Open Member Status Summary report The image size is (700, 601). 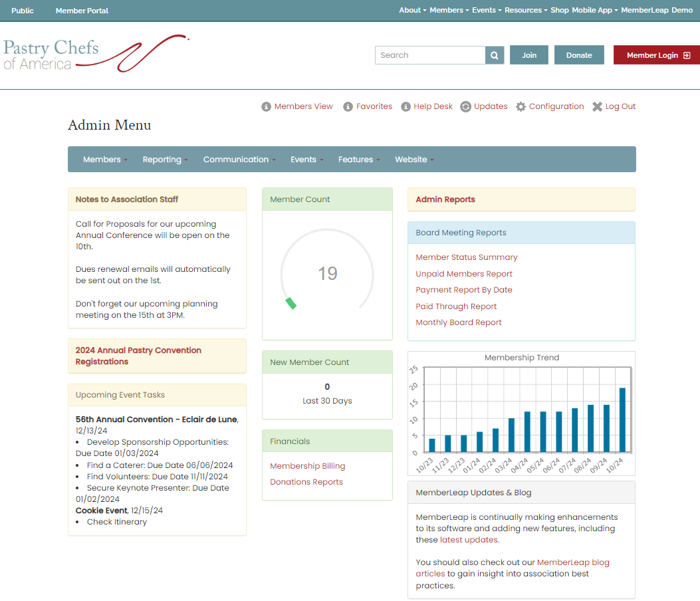tap(467, 257)
